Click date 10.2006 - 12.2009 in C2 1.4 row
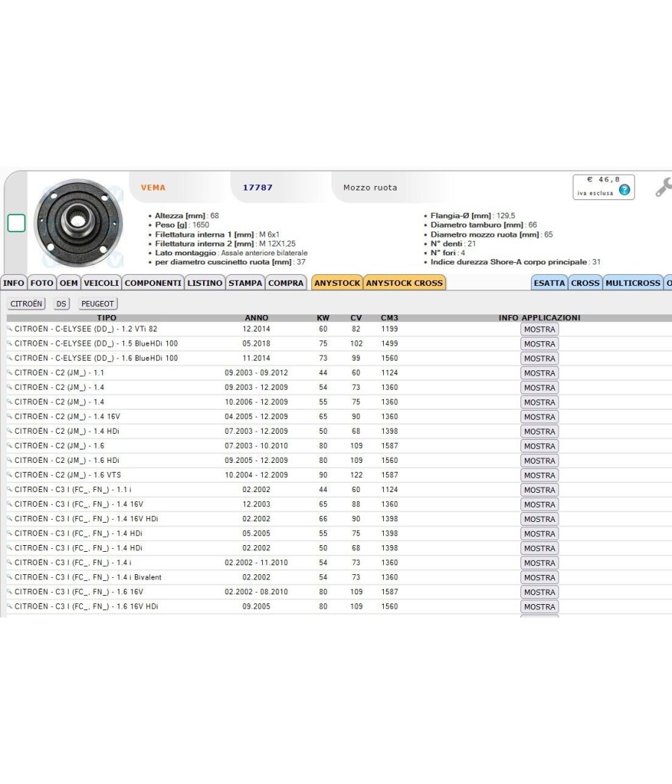This screenshot has height=784, width=672. [x=257, y=402]
